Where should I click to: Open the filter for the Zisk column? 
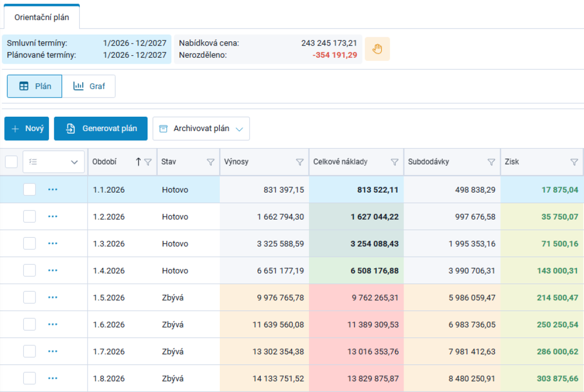574,162
